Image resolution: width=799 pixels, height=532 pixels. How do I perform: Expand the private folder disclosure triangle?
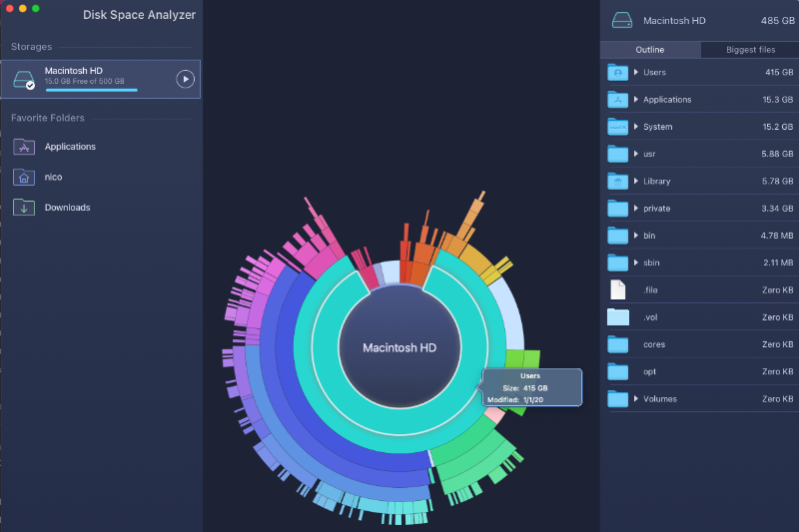(x=636, y=209)
